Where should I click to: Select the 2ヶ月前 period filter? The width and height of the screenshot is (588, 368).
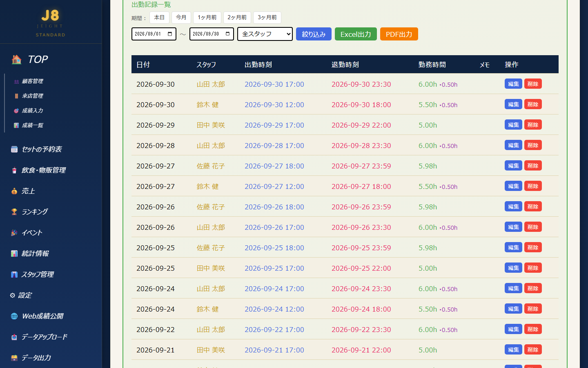pos(237,18)
